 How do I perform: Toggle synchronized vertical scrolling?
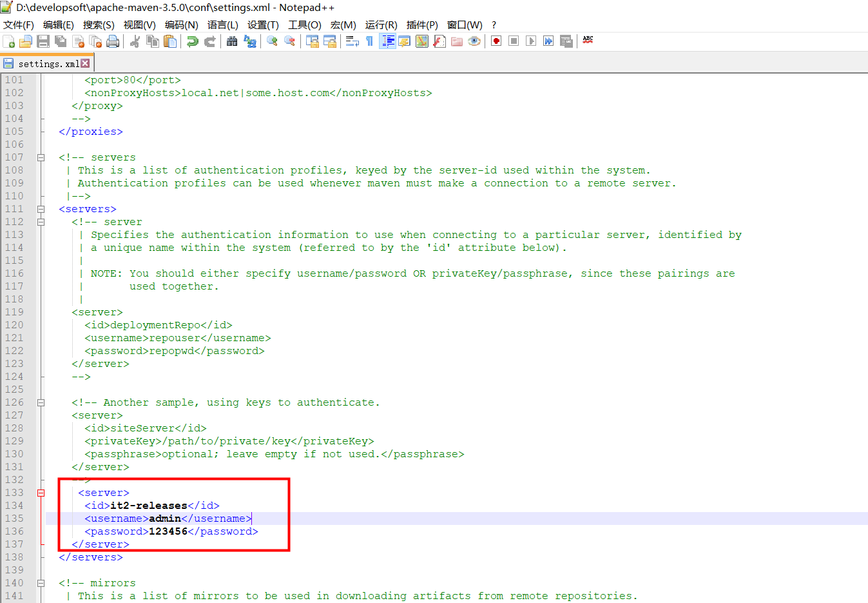[313, 41]
